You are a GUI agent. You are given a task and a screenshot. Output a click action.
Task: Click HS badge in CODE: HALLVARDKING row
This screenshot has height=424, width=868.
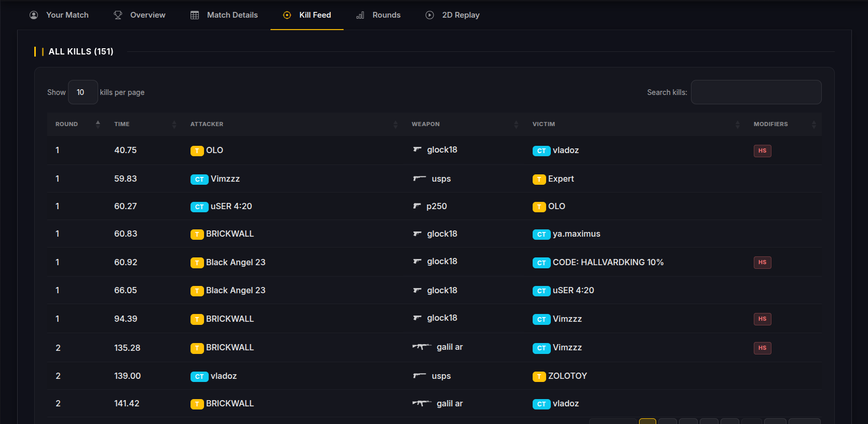pos(762,262)
